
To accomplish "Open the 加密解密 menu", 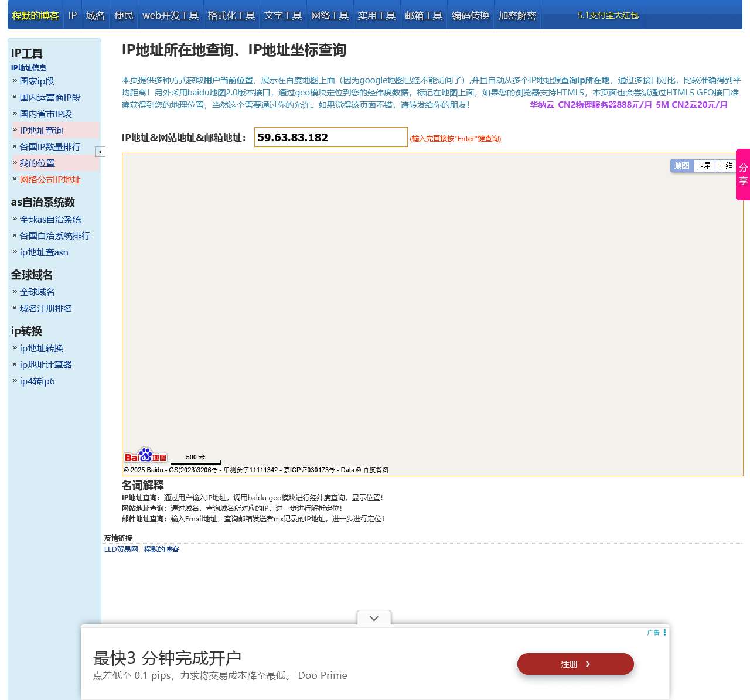I will (x=517, y=16).
